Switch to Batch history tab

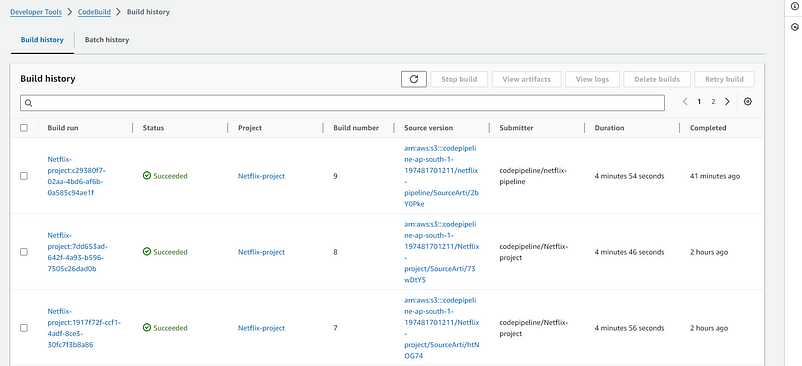pyautogui.click(x=107, y=39)
